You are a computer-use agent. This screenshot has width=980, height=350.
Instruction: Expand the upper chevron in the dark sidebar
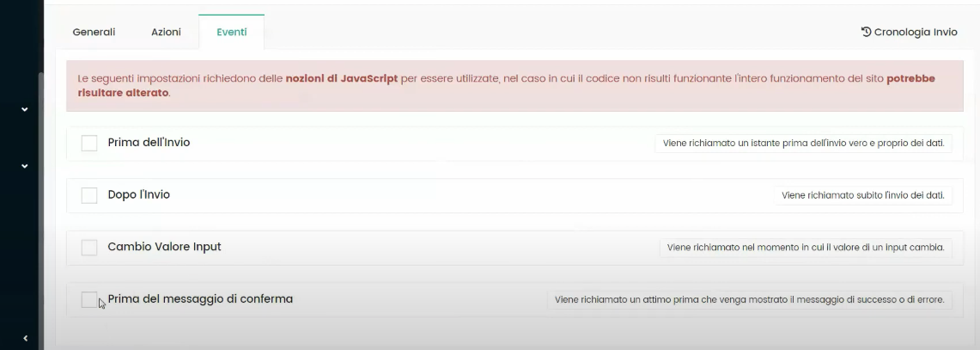click(x=24, y=109)
